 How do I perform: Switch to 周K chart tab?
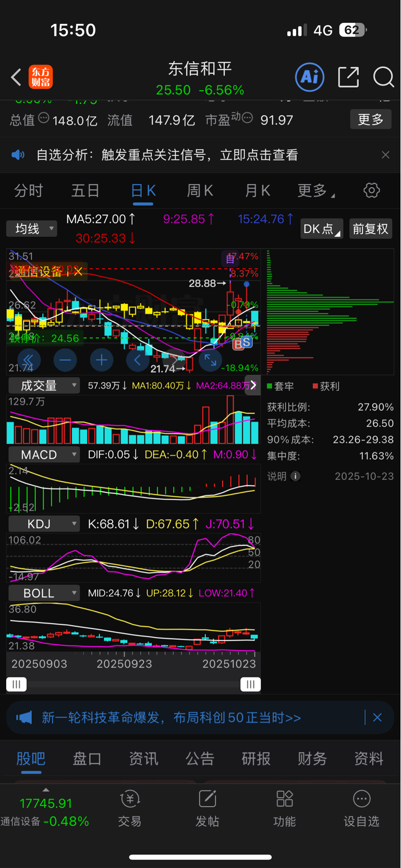(200, 191)
